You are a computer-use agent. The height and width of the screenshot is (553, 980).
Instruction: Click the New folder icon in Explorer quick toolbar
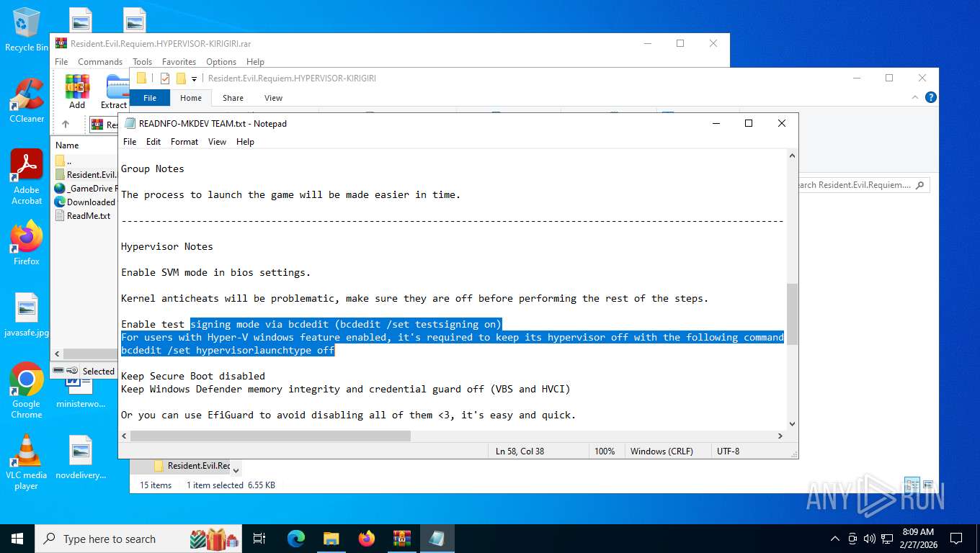pos(181,78)
